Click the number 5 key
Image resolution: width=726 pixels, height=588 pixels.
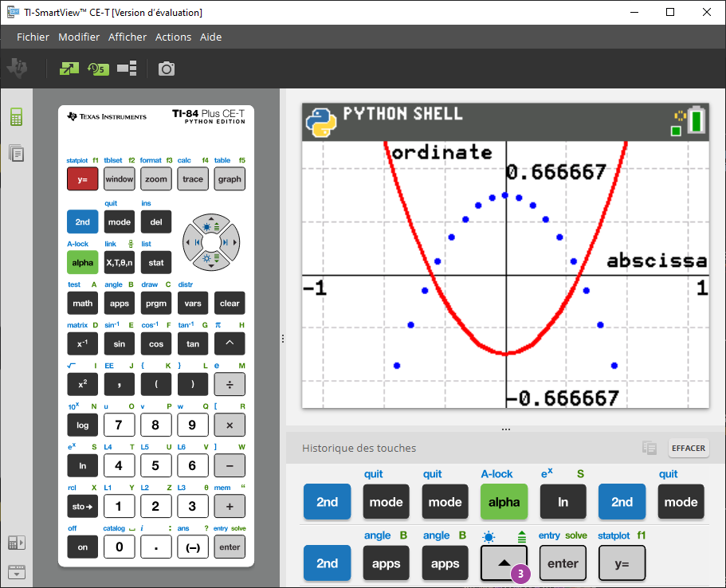pyautogui.click(x=156, y=466)
